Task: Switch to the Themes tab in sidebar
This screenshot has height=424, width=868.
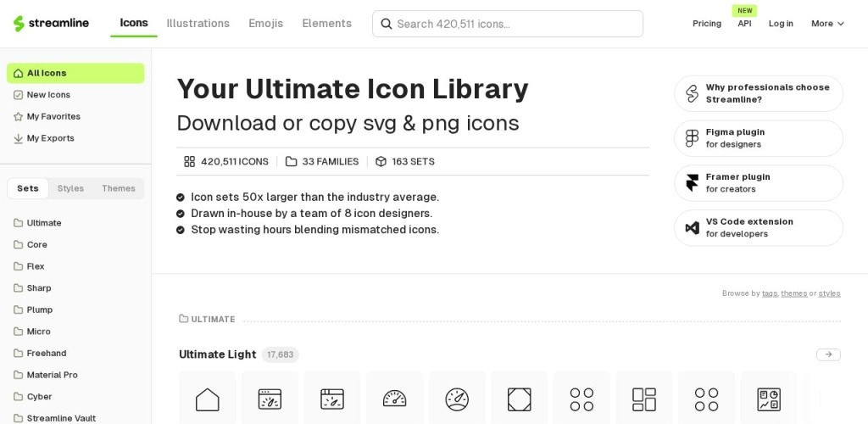Action: click(x=119, y=188)
